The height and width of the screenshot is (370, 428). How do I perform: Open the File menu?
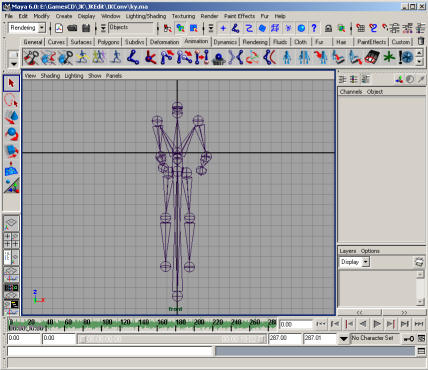click(9, 16)
